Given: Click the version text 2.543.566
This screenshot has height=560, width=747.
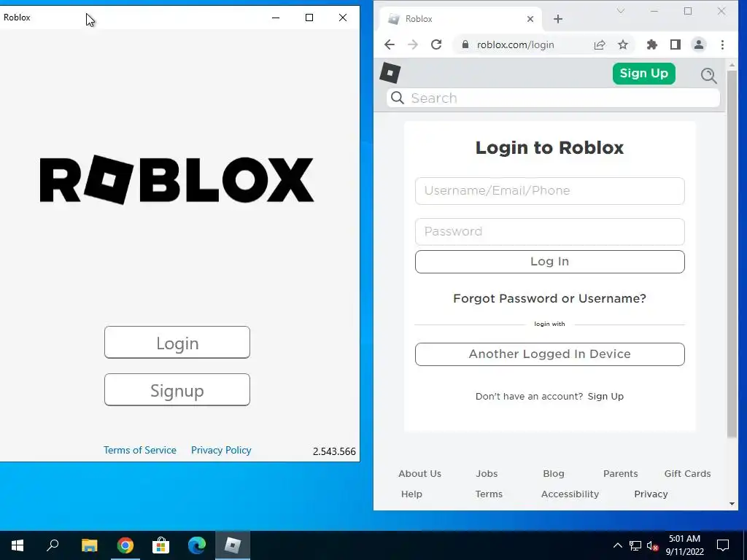Looking at the screenshot, I should [334, 451].
